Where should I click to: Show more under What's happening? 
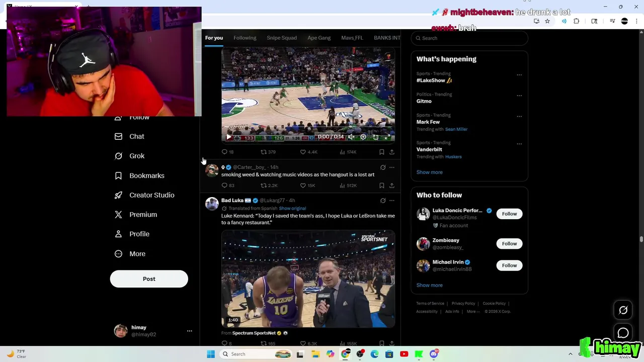pyautogui.click(x=429, y=172)
